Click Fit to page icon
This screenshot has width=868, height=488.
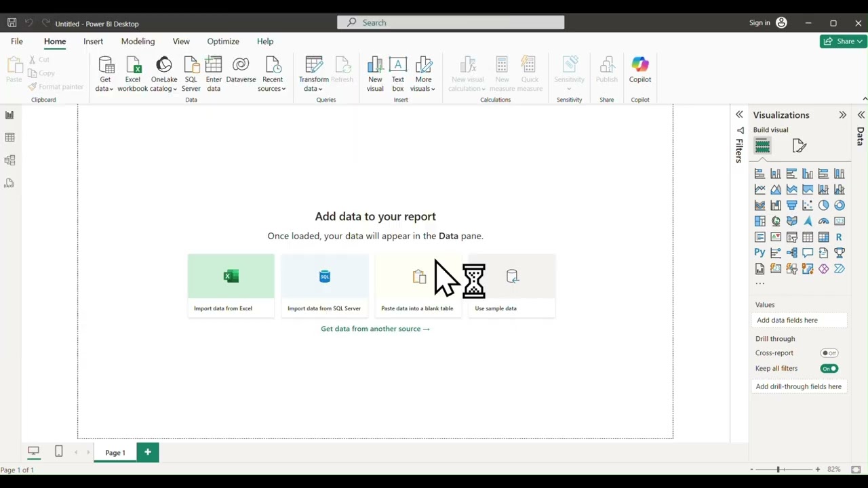tap(856, 469)
